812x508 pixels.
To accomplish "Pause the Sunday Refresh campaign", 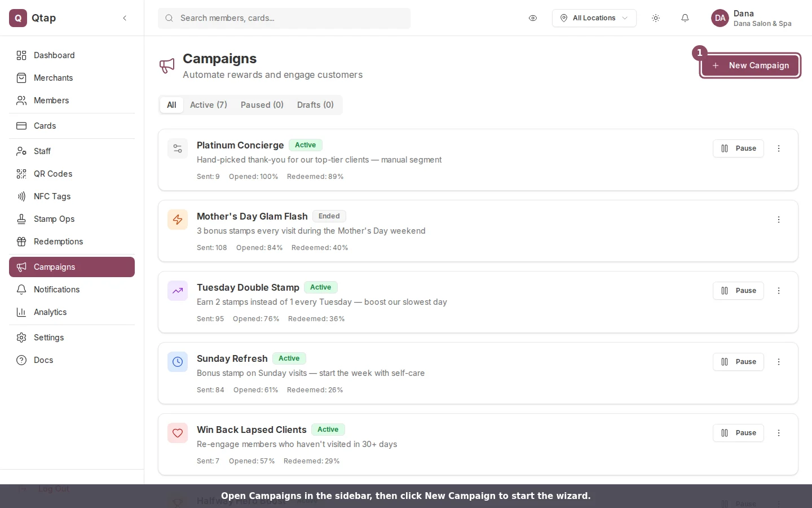I will (738, 362).
